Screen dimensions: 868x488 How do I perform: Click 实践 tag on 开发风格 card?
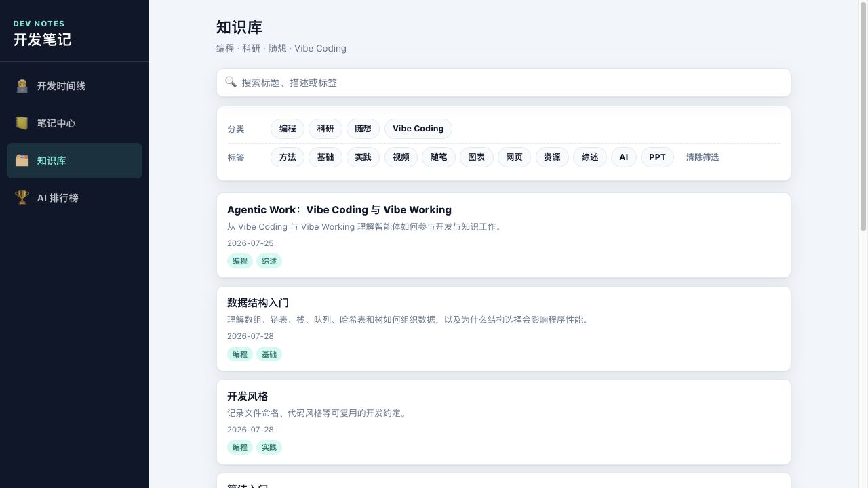pos(269,447)
